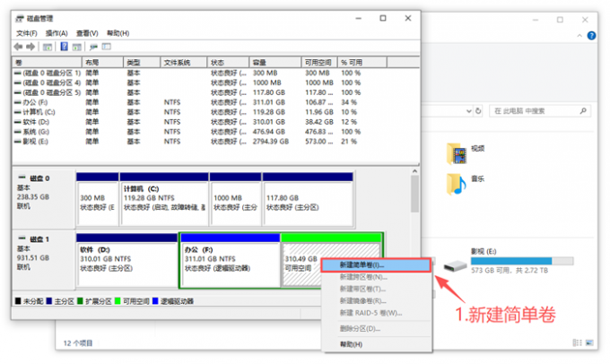Click the show/hide console tree toolbar icon

click(48, 47)
